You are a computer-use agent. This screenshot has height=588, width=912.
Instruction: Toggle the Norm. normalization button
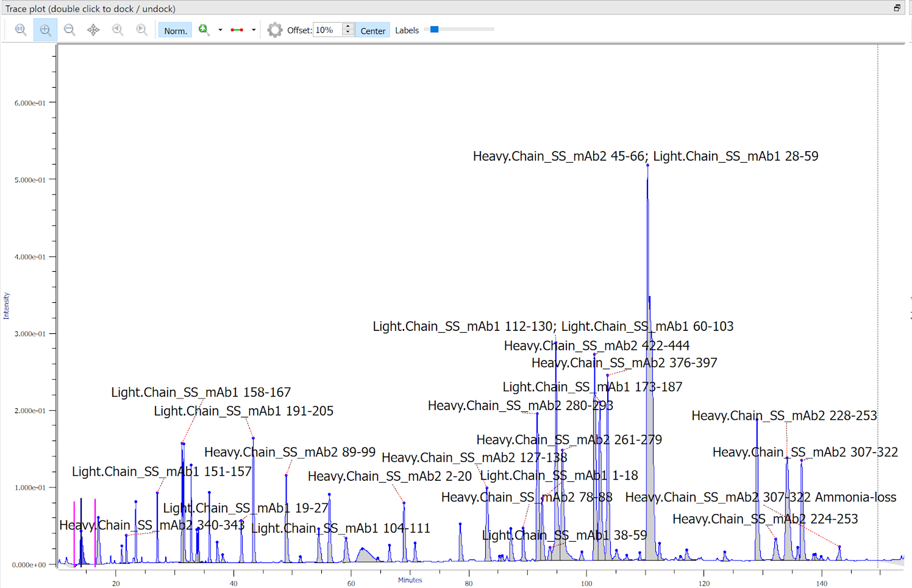[175, 30]
